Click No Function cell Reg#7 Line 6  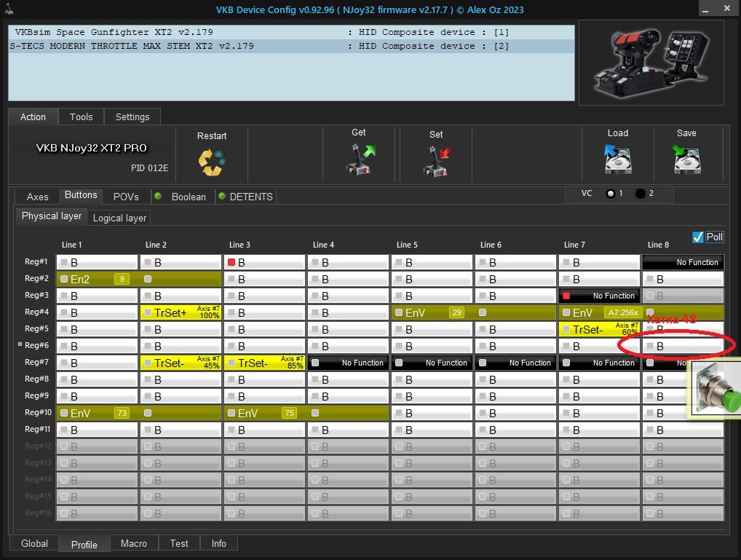(x=515, y=363)
